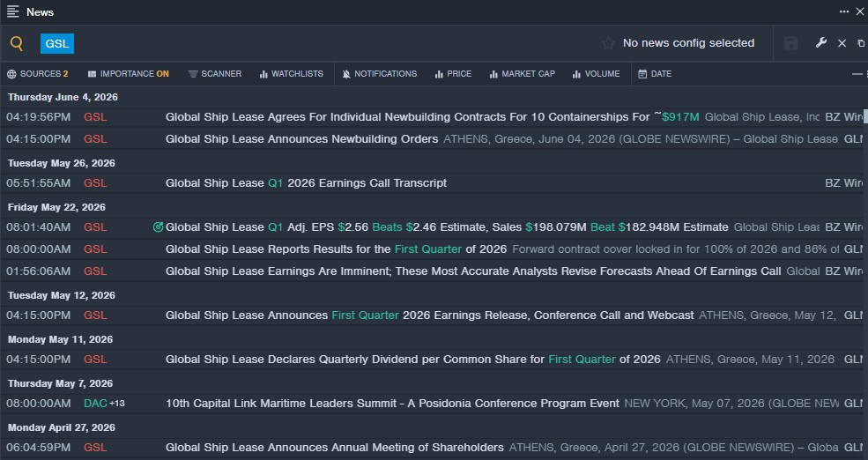
Task: Open the Earnings Are Imminent headline
Action: coord(473,271)
